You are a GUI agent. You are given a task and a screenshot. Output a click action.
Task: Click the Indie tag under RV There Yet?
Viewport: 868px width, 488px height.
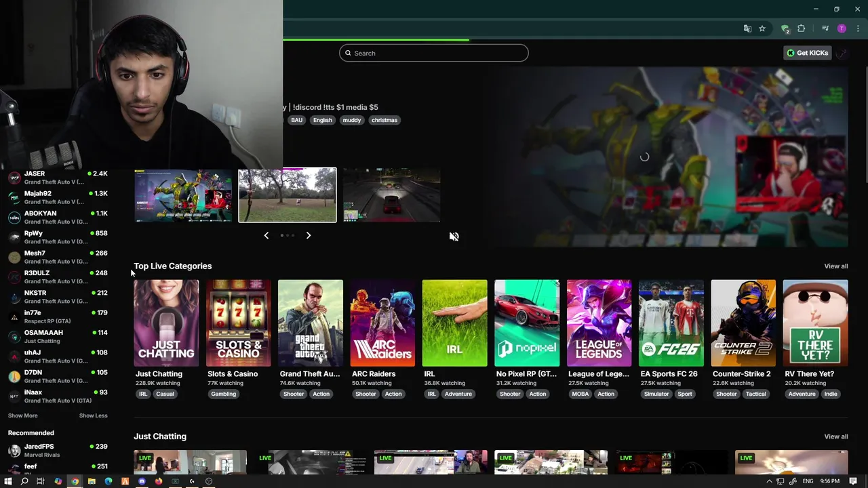(831, 394)
